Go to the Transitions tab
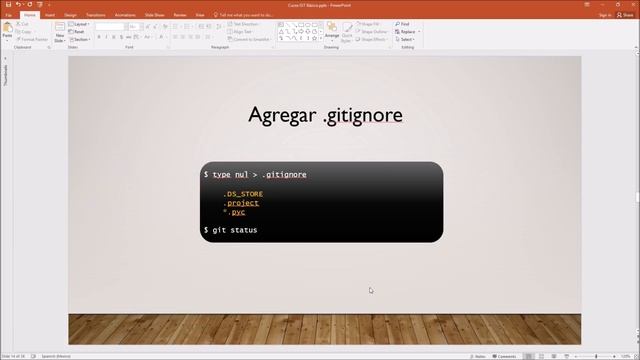The image size is (640, 360). point(96,15)
